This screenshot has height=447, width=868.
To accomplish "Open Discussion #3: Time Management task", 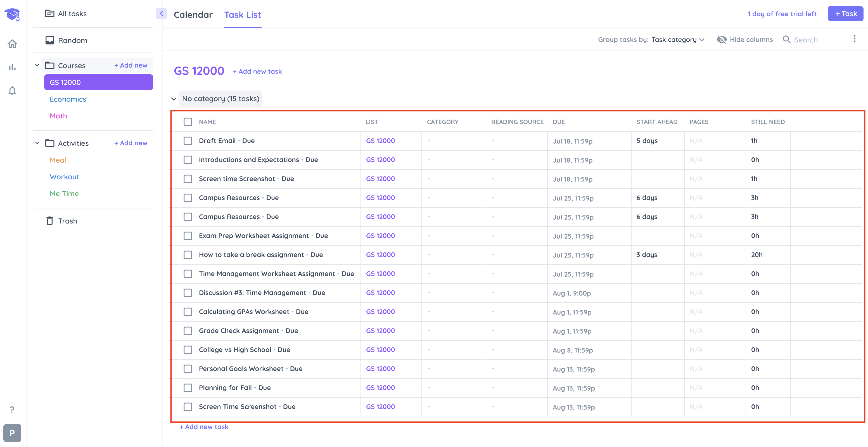I will (x=262, y=293).
